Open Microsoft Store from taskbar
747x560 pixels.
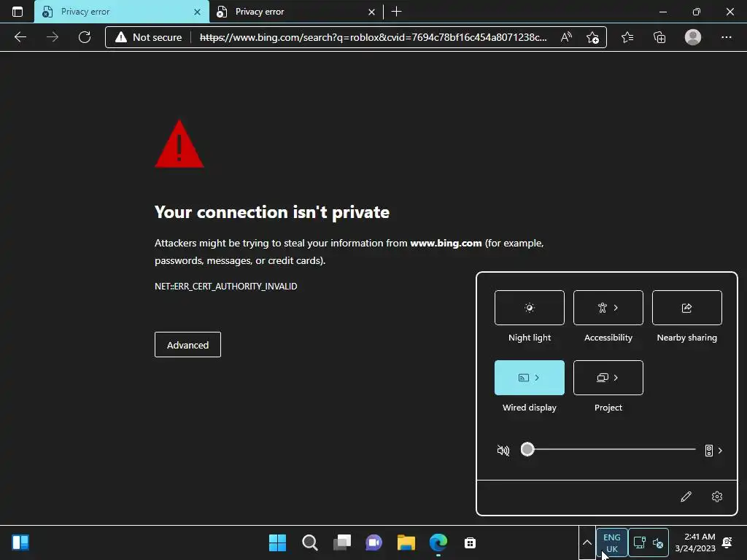click(471, 542)
